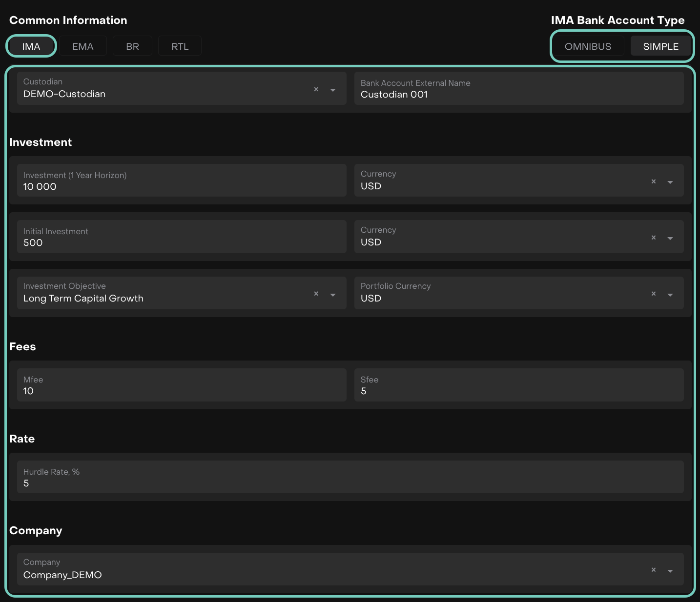Select OMNIBUS bank account type
Screen dimensions: 700x602
(588, 46)
